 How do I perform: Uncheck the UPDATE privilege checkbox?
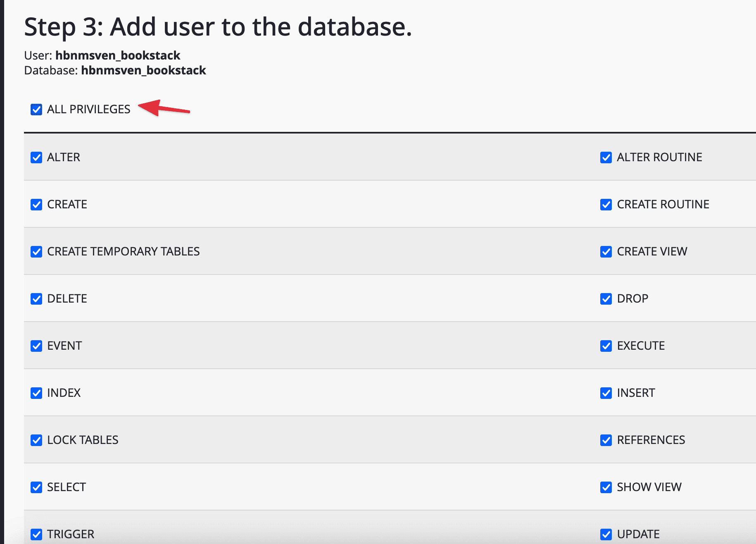(x=606, y=534)
